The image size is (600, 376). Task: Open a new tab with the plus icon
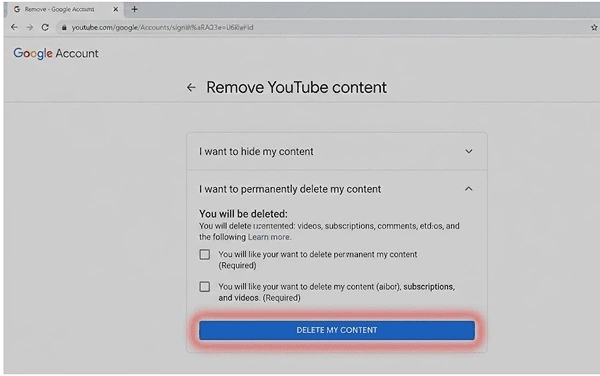tap(134, 9)
